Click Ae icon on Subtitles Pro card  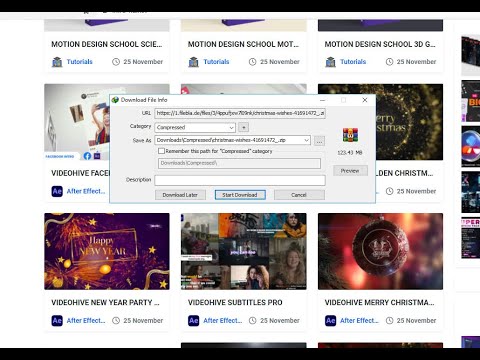pyautogui.click(x=194, y=320)
